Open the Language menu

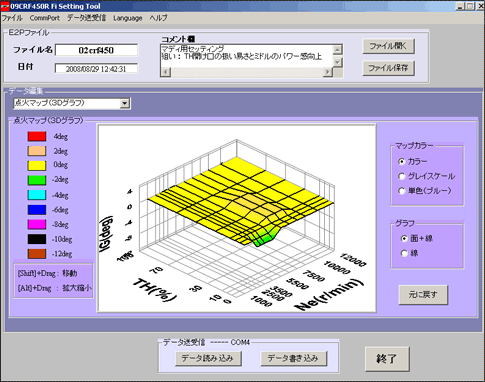[128, 18]
